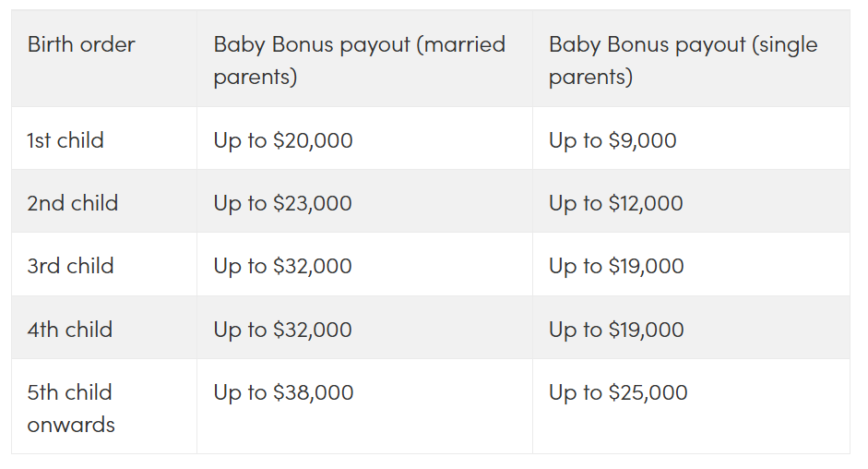Click the word 'onwards' in first column
Viewport: 868px width, 469px height.
click(x=71, y=425)
